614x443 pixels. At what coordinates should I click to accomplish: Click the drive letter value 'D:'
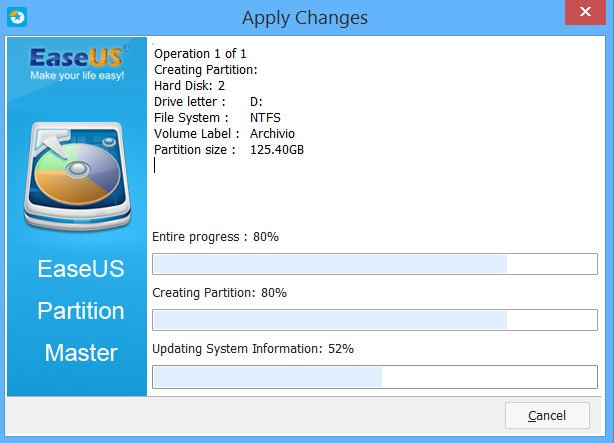click(256, 102)
